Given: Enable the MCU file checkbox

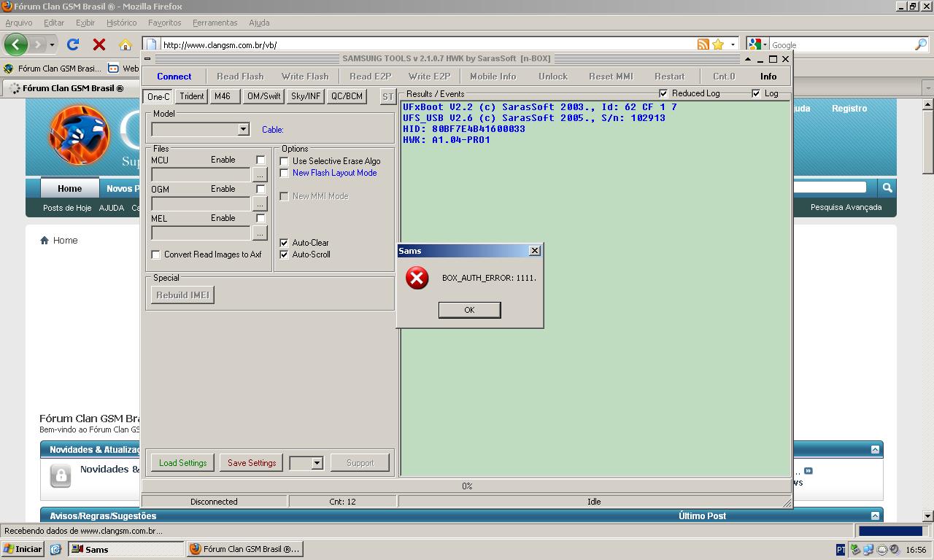Looking at the screenshot, I should point(260,160).
